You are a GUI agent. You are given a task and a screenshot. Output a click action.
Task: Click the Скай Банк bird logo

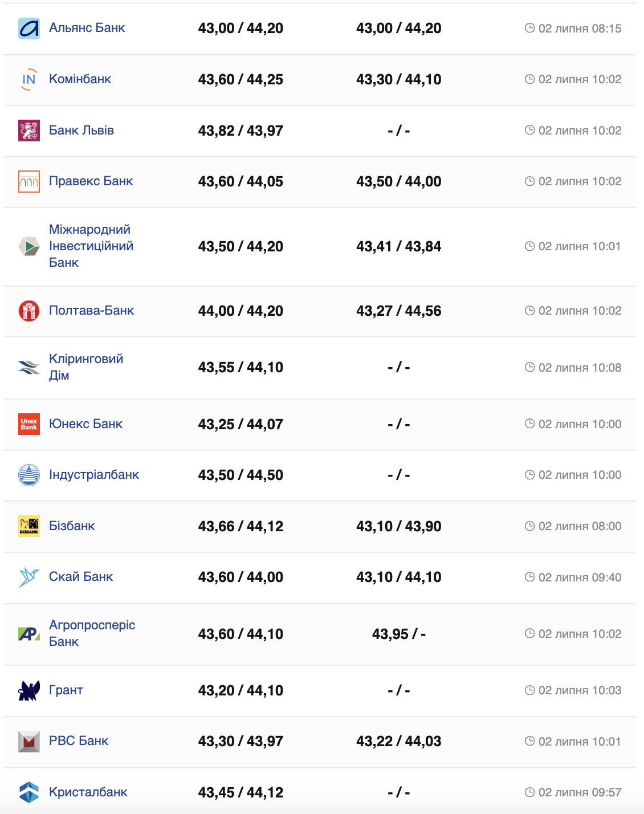click(29, 577)
